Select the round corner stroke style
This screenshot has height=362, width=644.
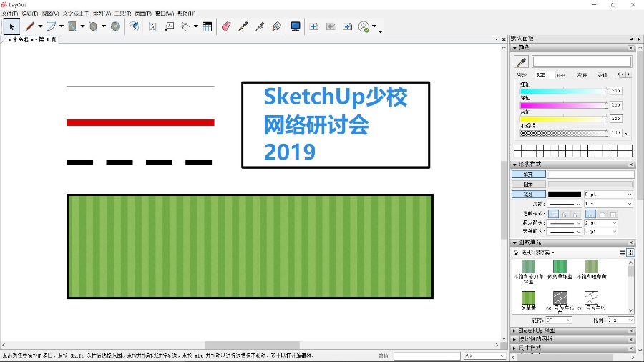click(x=565, y=214)
